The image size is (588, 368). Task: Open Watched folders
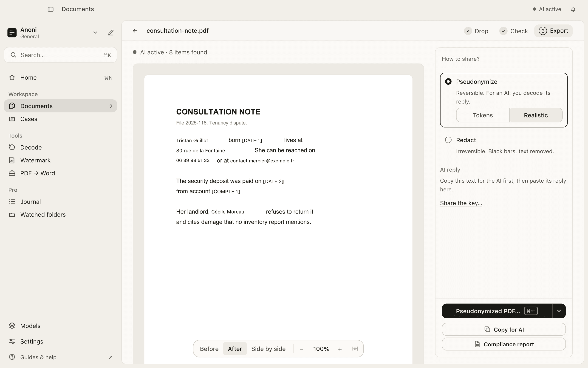tap(60, 214)
